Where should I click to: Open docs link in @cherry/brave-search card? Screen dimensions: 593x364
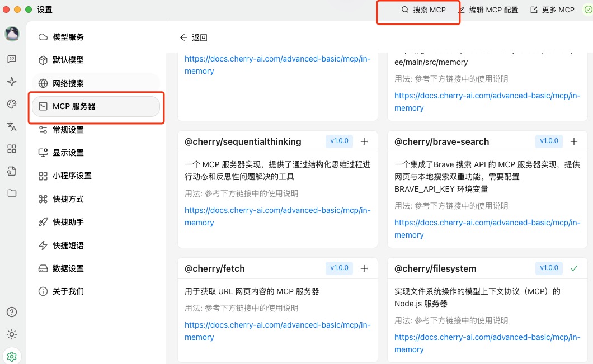(487, 229)
